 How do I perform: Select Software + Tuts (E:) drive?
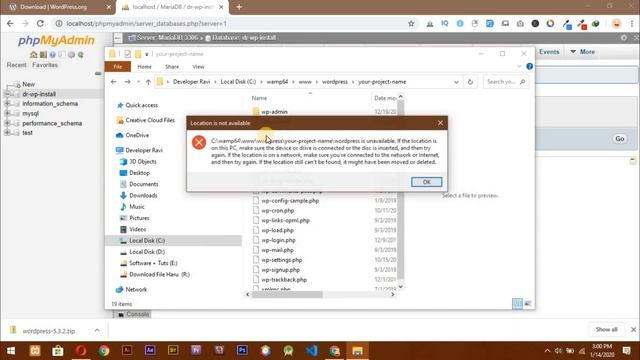tap(153, 263)
